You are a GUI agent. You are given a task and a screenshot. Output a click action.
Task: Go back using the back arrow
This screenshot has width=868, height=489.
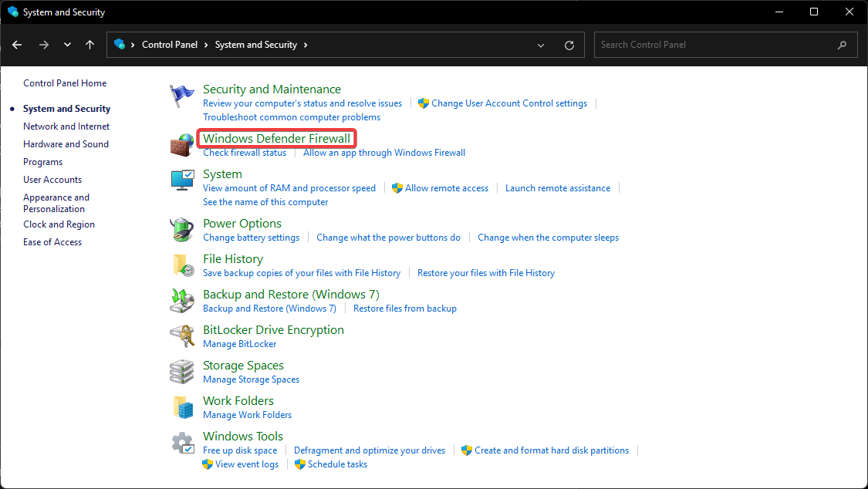pos(17,45)
